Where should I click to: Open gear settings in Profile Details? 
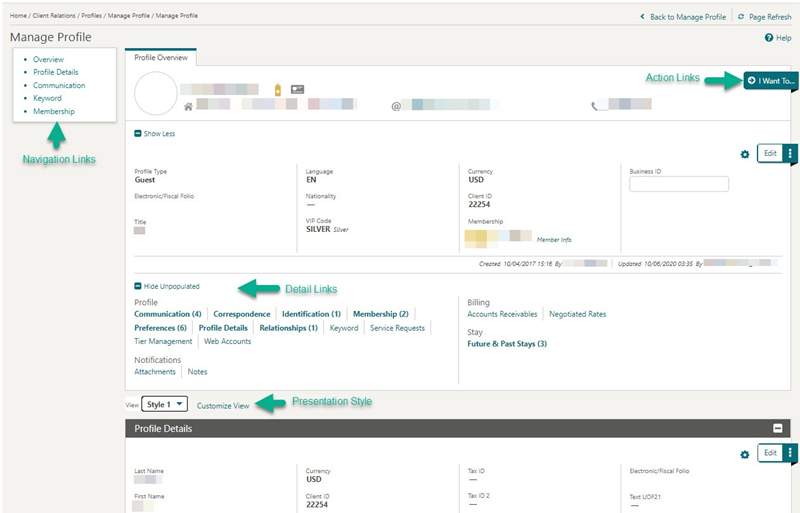click(745, 454)
